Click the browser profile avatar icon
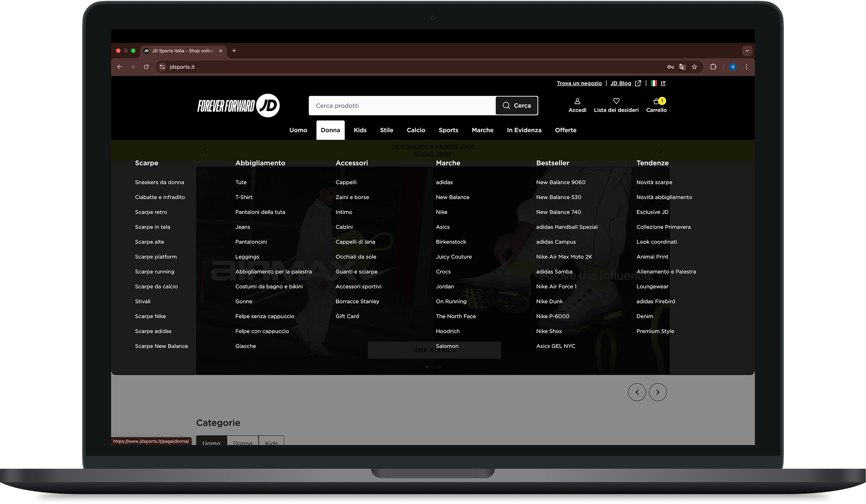This screenshot has height=504, width=866. (733, 67)
